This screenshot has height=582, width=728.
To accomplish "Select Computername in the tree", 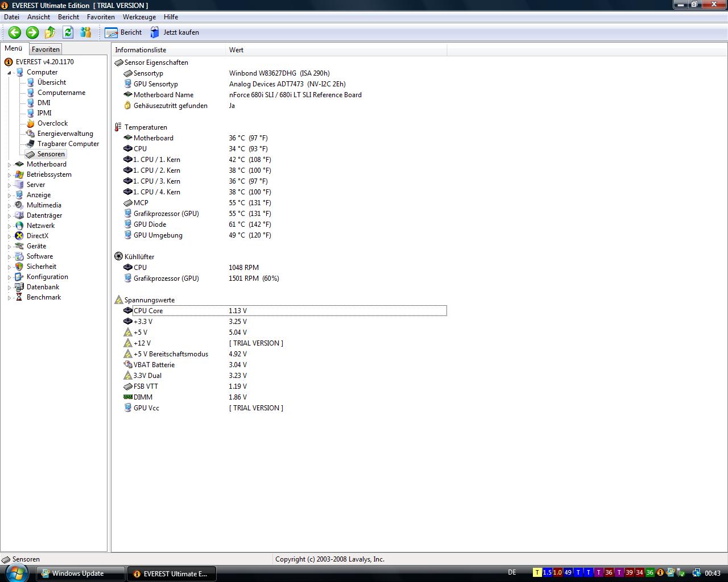I will (61, 93).
